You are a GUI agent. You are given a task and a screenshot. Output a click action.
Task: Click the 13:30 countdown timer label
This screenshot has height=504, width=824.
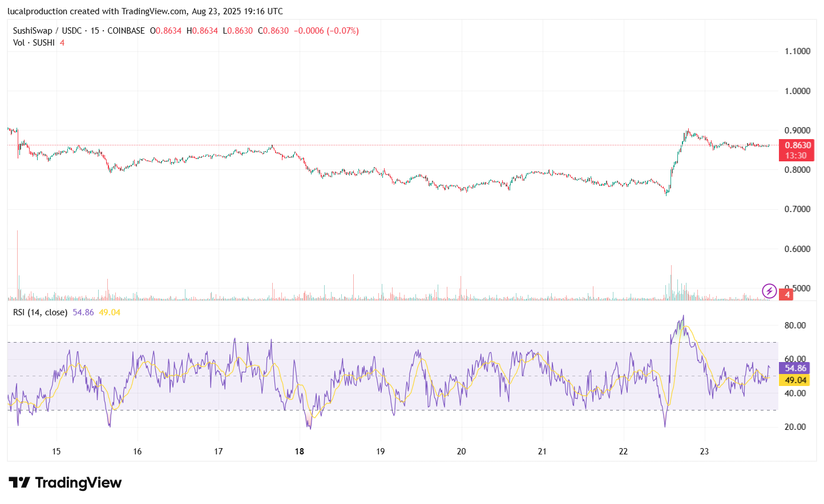pos(795,156)
